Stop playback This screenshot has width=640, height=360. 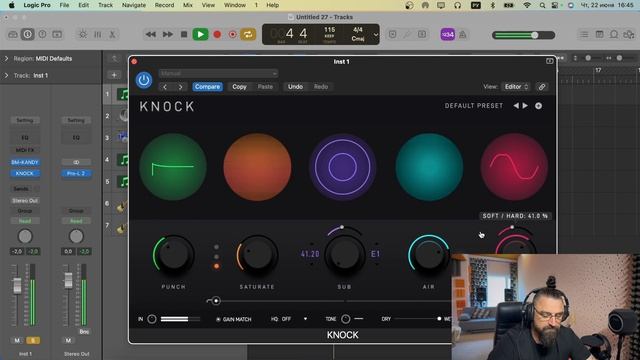[x=184, y=35]
